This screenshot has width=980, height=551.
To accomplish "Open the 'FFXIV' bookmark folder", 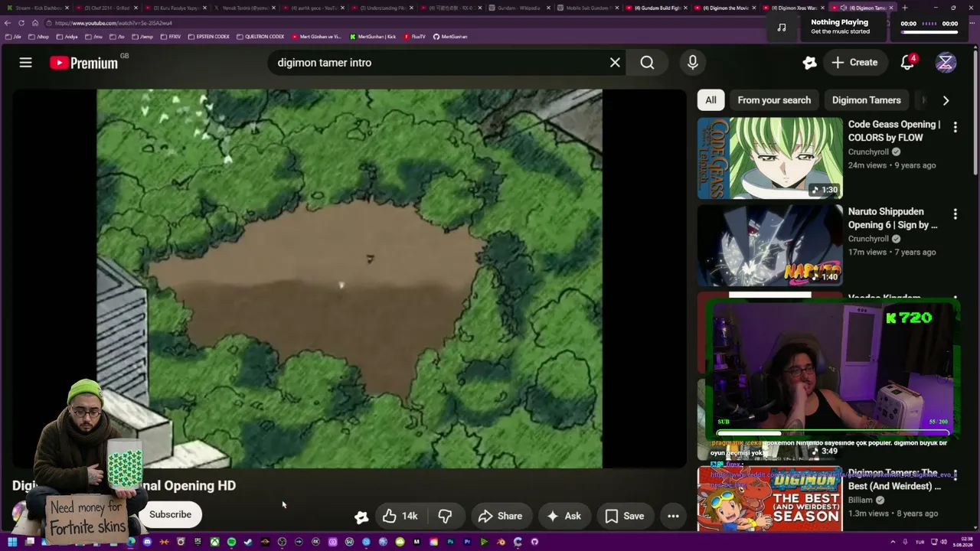I will pyautogui.click(x=171, y=37).
